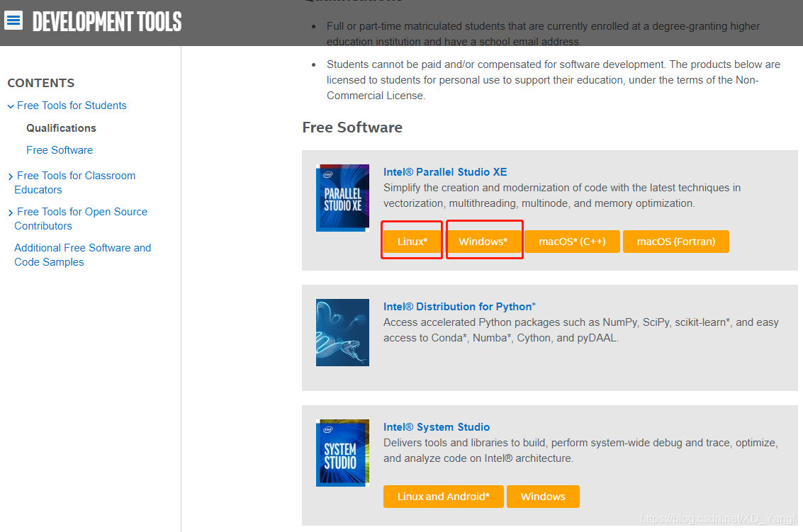Open Intel Distribution for Python title link
The width and height of the screenshot is (803, 532).
pyautogui.click(x=459, y=307)
